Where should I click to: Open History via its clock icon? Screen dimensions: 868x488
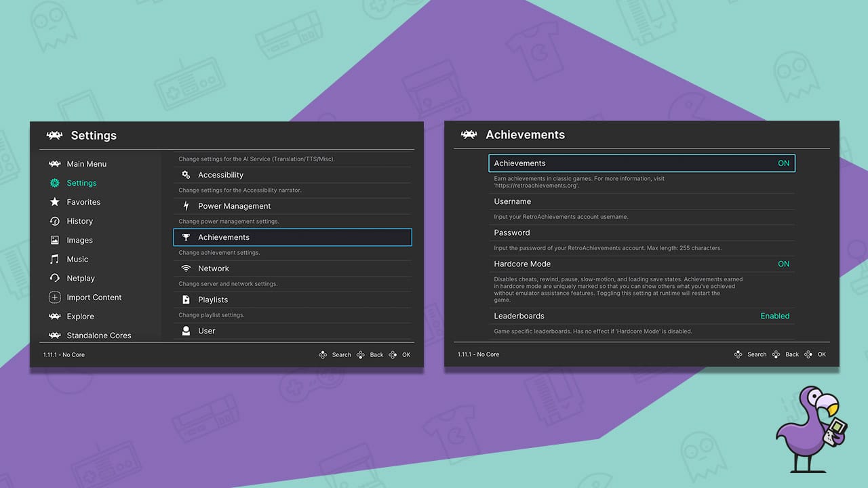[x=56, y=221]
